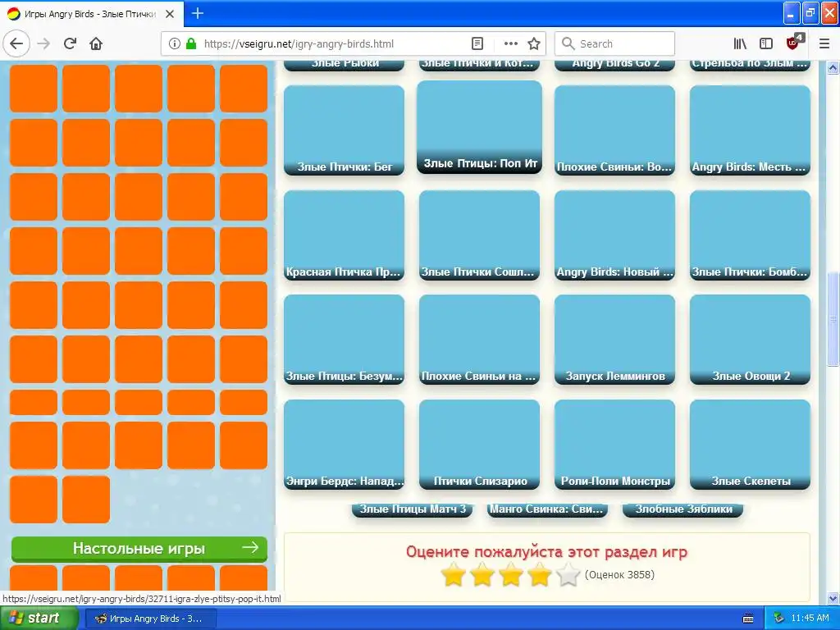
Task: Open game Злые Птички: Бег
Action: coord(344,130)
